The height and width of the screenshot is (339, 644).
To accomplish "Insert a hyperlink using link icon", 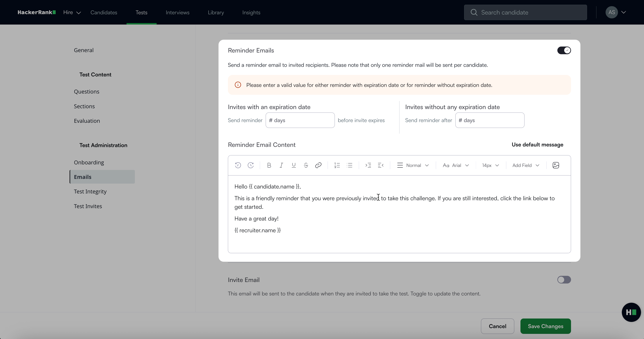I will coord(318,165).
